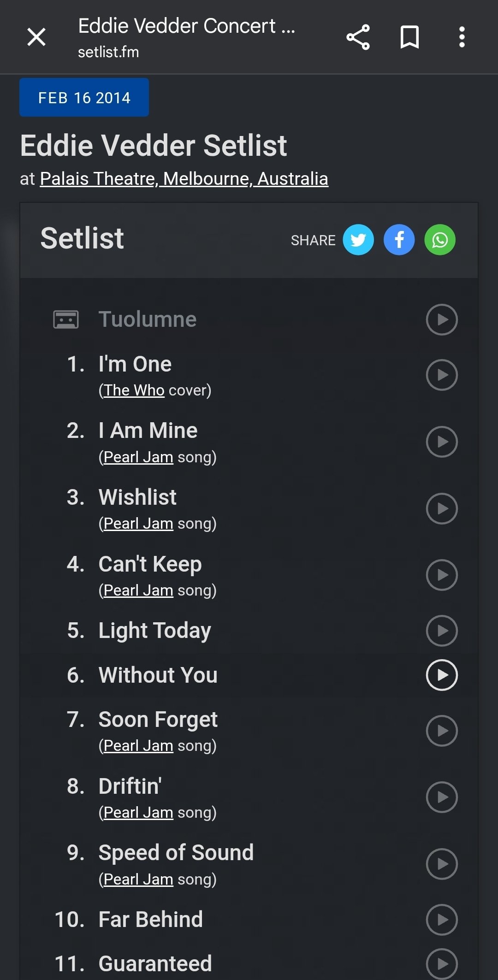This screenshot has height=980, width=498.
Task: Play the Tuolumne intro track
Action: (442, 319)
